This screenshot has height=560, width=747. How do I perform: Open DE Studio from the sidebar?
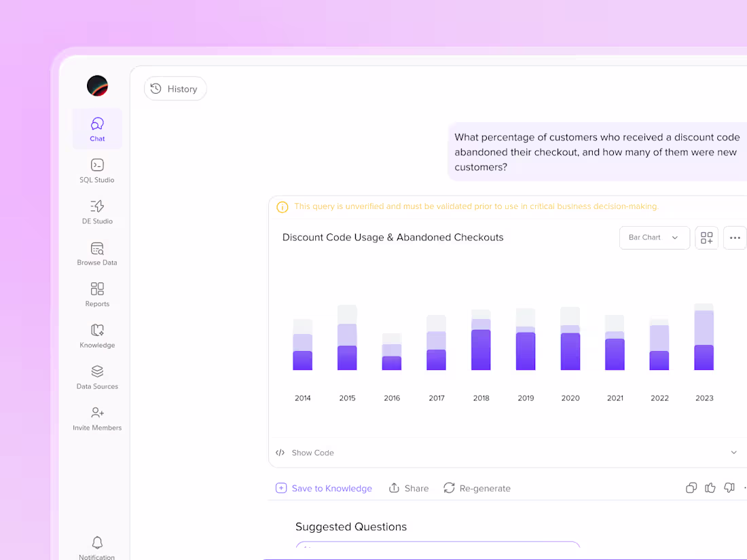pyautogui.click(x=97, y=212)
